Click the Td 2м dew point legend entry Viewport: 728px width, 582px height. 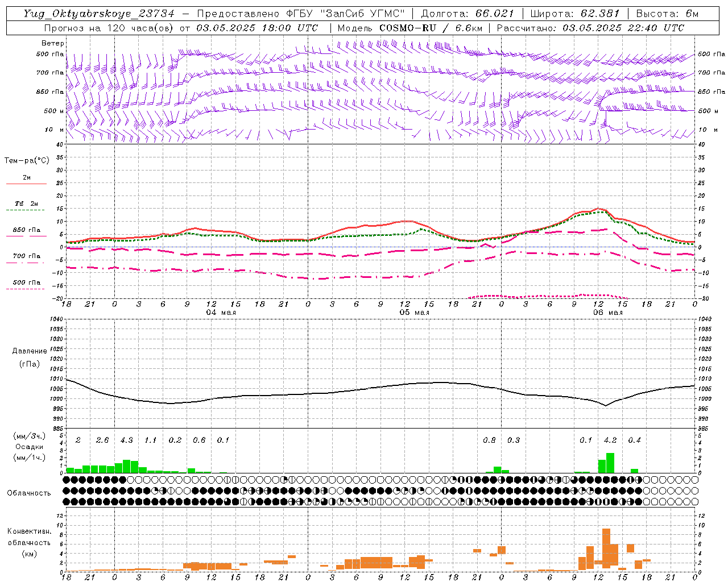coord(27,203)
